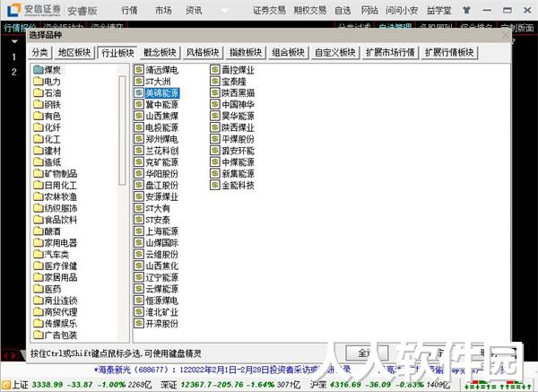Expand the dropdown arrow after 资讯
The height and width of the screenshot is (392, 538).
point(225,11)
